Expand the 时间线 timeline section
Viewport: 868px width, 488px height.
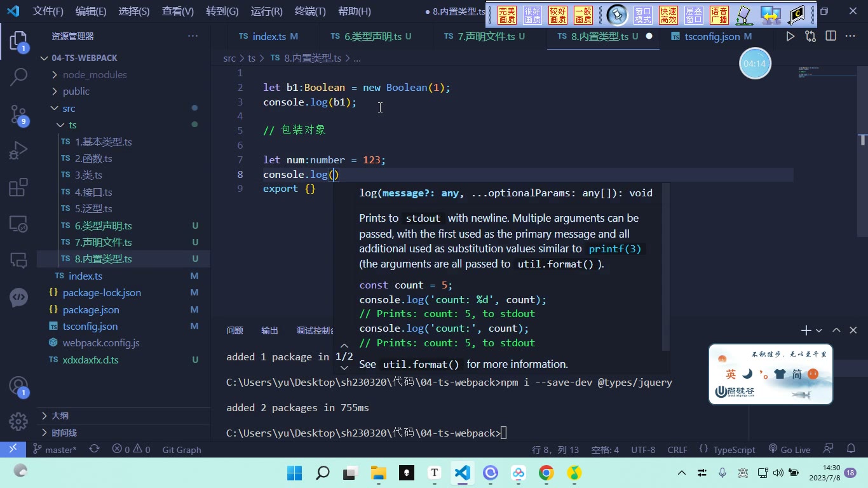tap(64, 433)
